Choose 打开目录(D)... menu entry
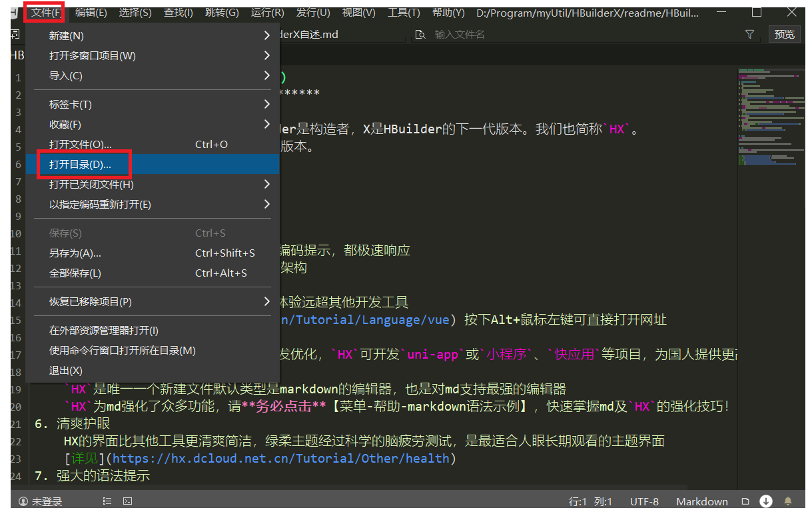The width and height of the screenshot is (812, 514). [x=153, y=164]
